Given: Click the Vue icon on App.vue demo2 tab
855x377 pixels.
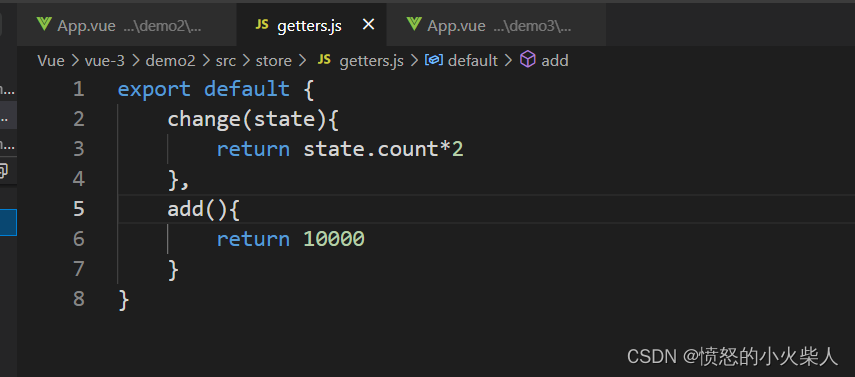Looking at the screenshot, I should pyautogui.click(x=44, y=25).
